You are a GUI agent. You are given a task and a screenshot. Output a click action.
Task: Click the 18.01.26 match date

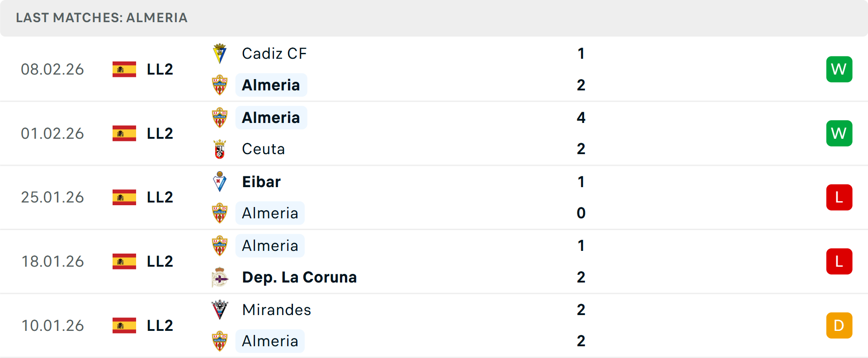[52, 261]
